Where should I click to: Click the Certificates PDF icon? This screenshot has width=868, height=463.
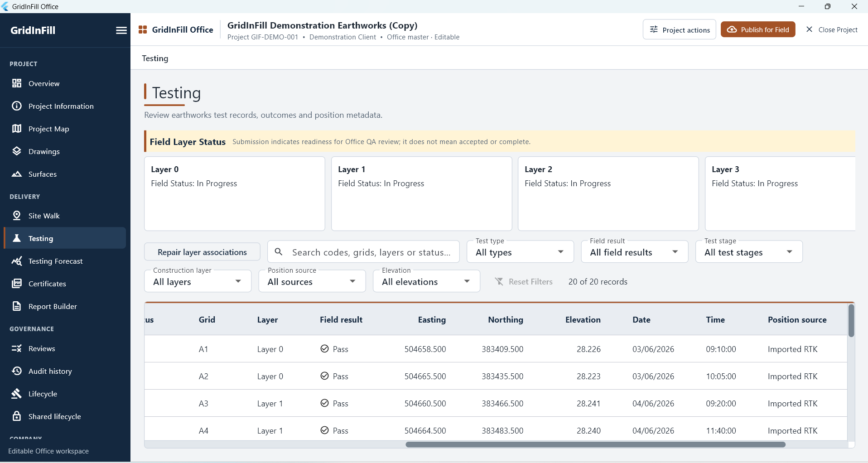point(17,284)
